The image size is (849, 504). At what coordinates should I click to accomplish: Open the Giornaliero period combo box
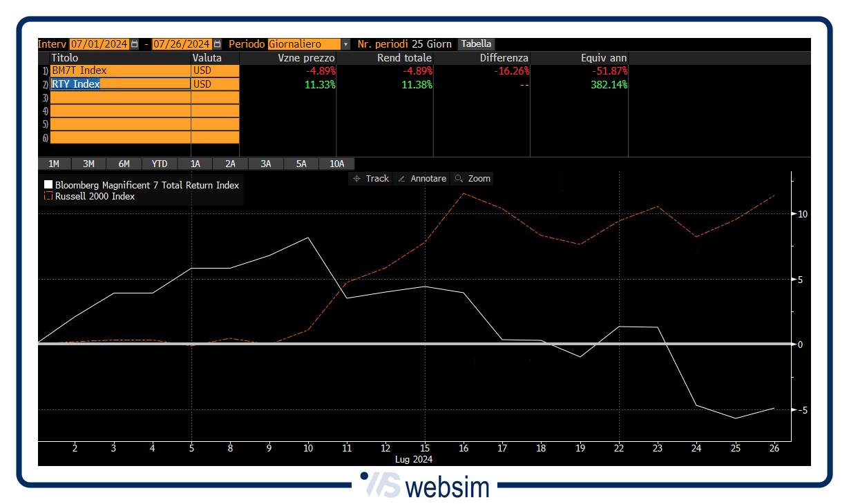pos(304,44)
